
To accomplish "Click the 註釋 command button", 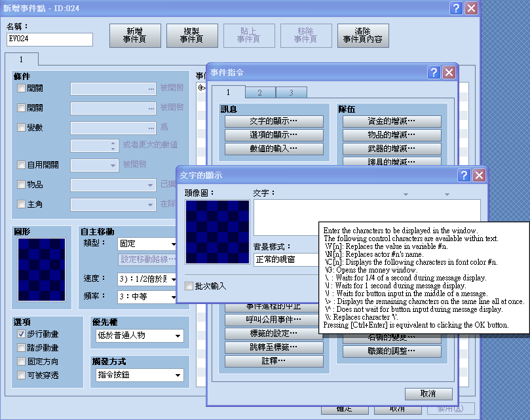I will (274, 361).
